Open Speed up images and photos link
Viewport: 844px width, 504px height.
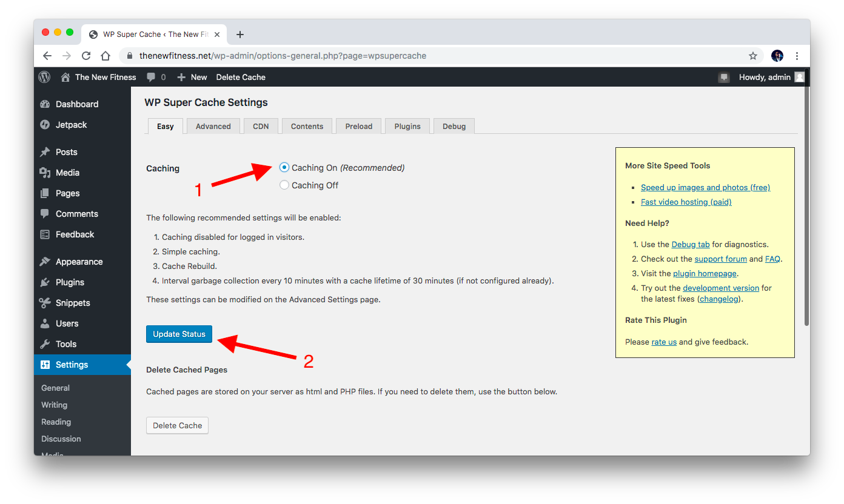coord(705,187)
